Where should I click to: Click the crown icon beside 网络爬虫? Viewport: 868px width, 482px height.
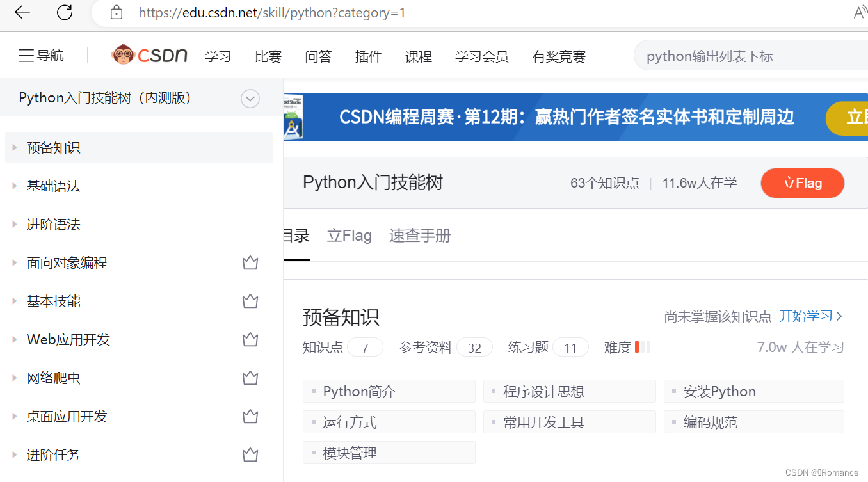(250, 378)
